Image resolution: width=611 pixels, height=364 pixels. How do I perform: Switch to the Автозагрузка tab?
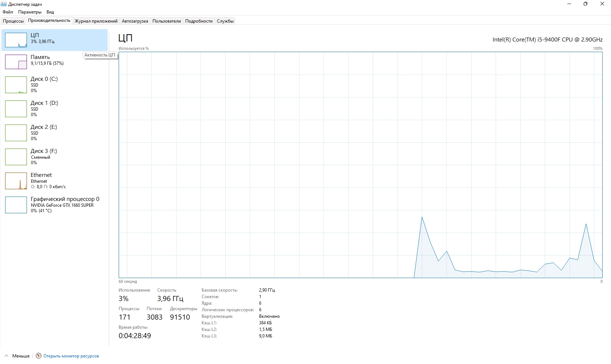tap(135, 21)
